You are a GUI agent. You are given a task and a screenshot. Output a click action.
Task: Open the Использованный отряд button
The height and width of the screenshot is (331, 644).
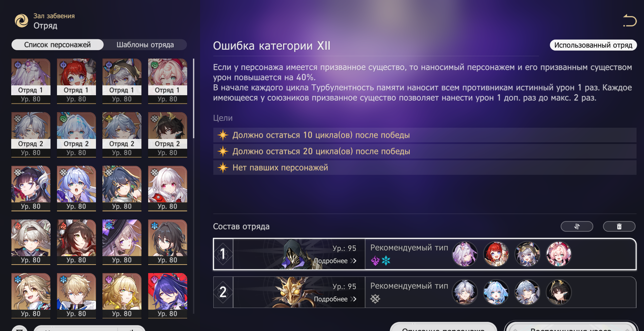[x=593, y=45]
